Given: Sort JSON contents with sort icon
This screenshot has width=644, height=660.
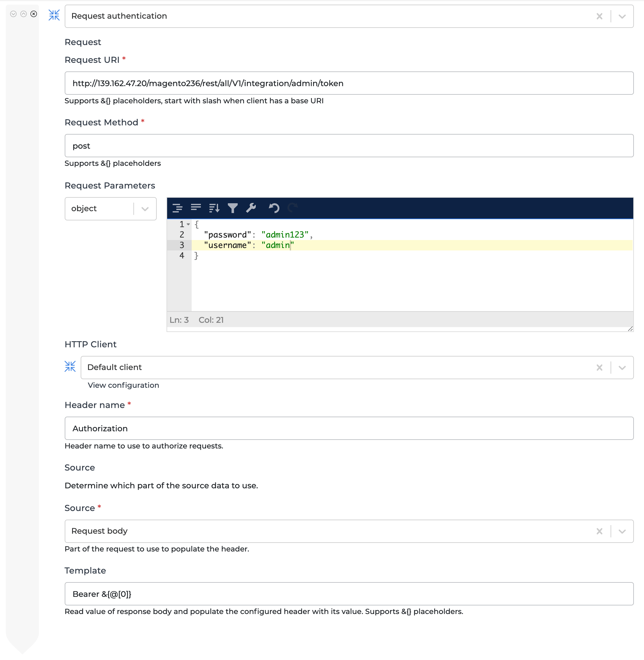Looking at the screenshot, I should [x=214, y=208].
